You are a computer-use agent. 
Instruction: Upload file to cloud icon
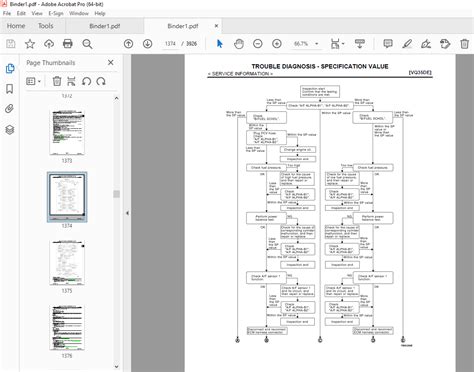49,44
